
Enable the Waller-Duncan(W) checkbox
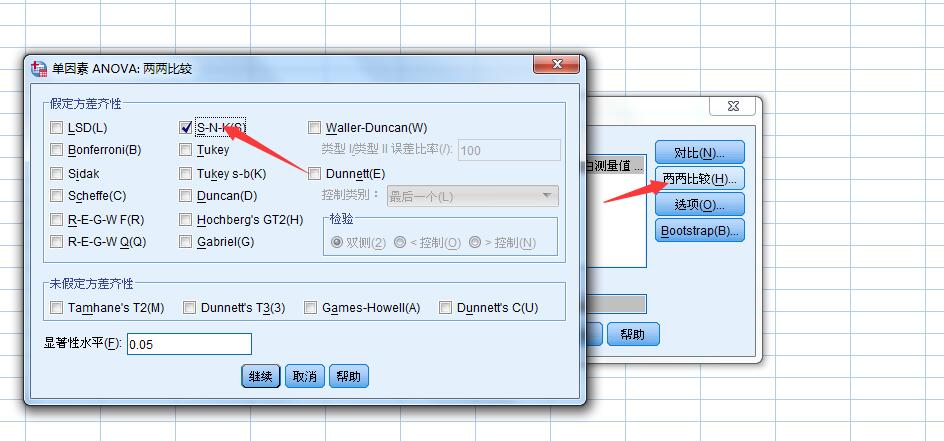pos(314,128)
